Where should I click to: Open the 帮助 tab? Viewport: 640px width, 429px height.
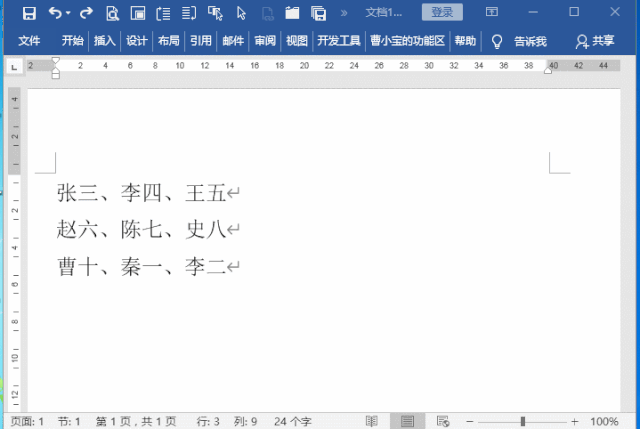point(465,41)
